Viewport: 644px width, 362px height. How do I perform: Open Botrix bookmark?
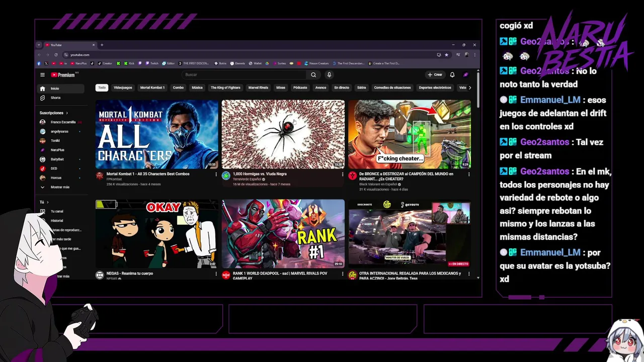tap(220, 63)
